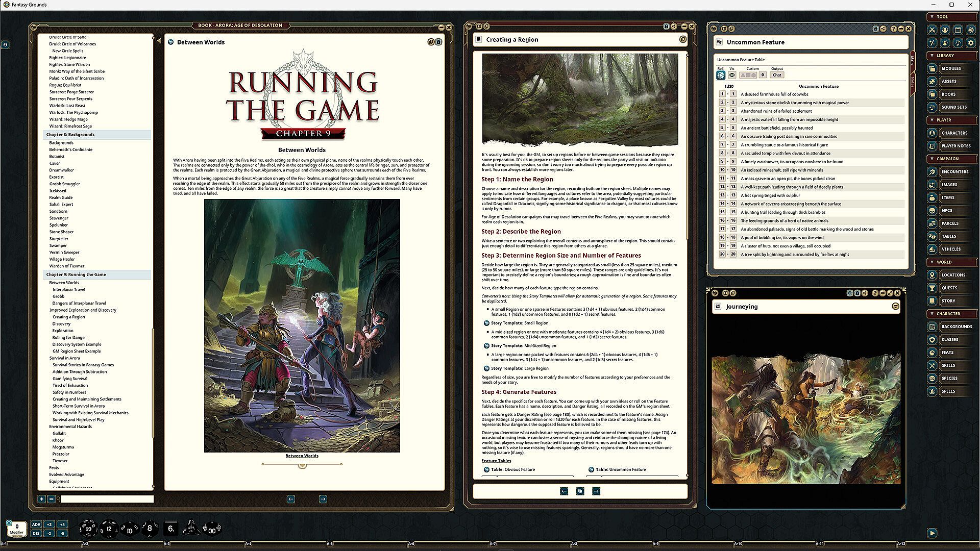Viewport: 980px width, 551px height.
Task: Go to next page in book
Action: pyautogui.click(x=323, y=499)
